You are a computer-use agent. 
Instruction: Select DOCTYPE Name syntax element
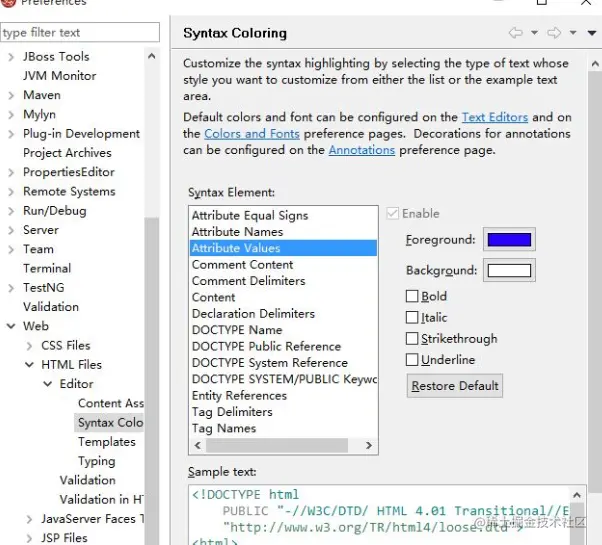click(x=283, y=330)
